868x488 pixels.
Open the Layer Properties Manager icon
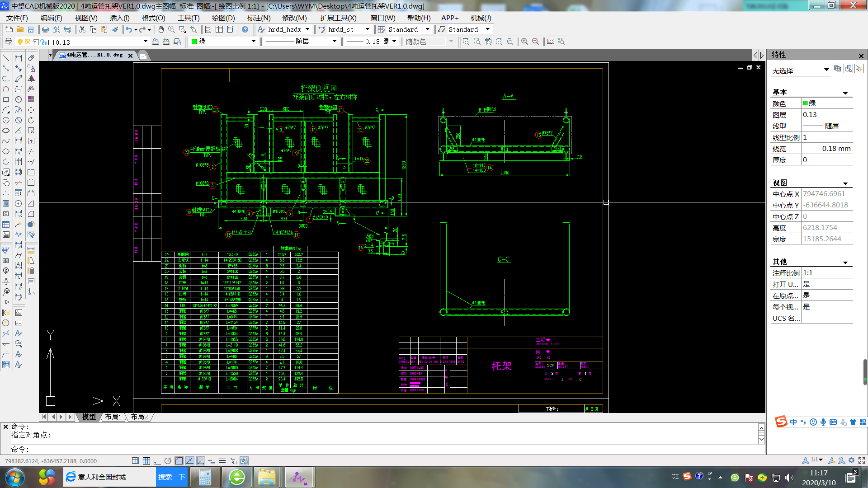click(9, 42)
